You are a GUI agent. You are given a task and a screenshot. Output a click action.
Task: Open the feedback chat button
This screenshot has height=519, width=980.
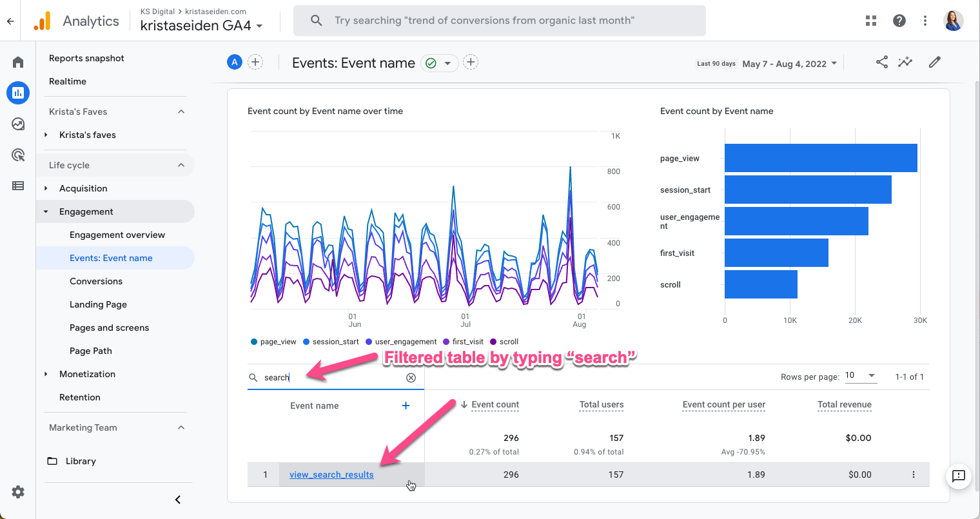pos(959,476)
